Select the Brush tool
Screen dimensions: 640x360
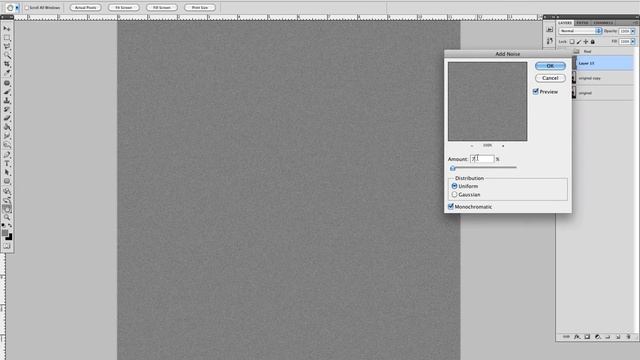click(x=7, y=92)
